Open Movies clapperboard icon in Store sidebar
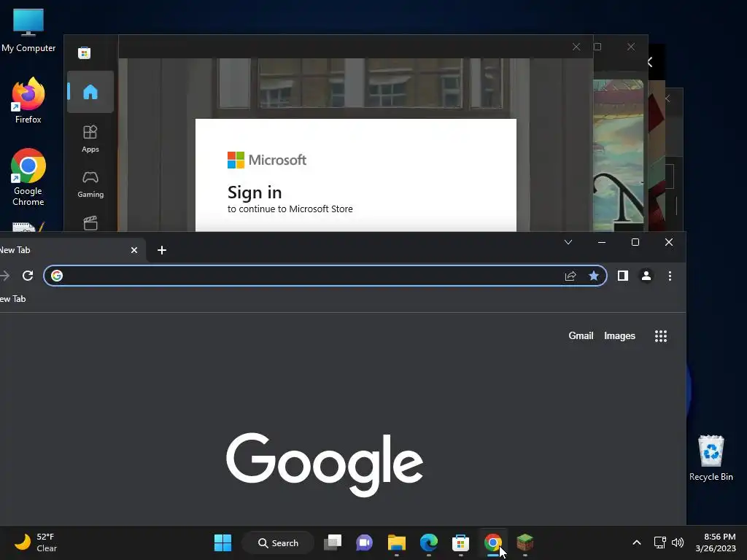The image size is (747, 560). [90, 223]
